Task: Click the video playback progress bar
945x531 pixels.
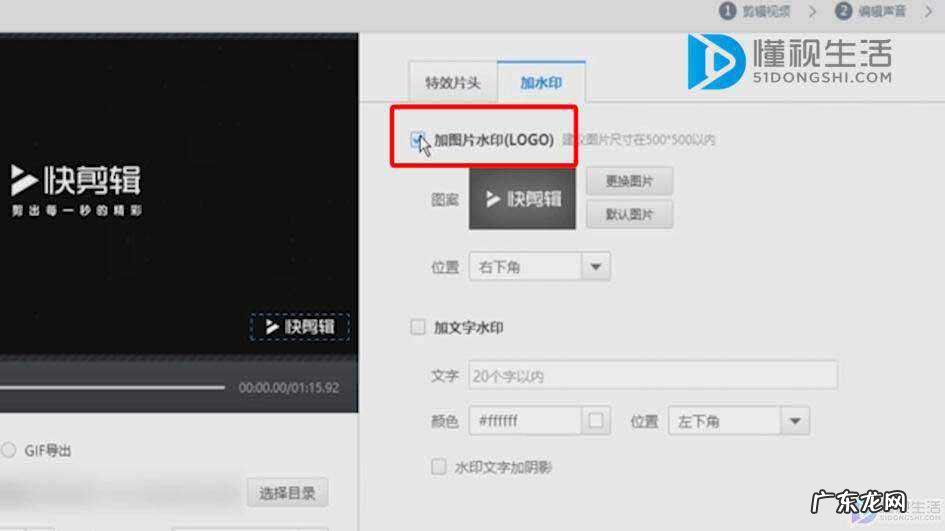Action: pos(112,388)
